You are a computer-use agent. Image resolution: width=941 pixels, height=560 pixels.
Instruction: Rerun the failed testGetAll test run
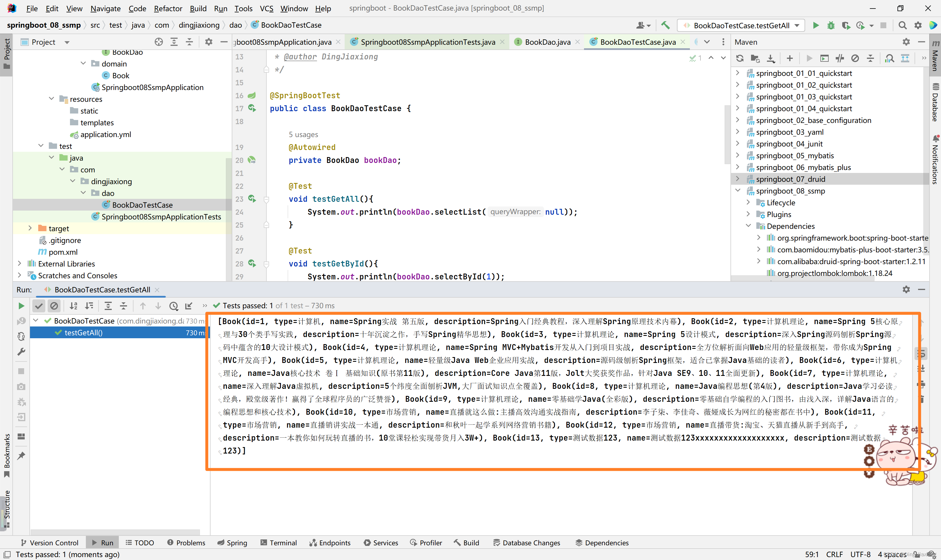click(x=21, y=306)
